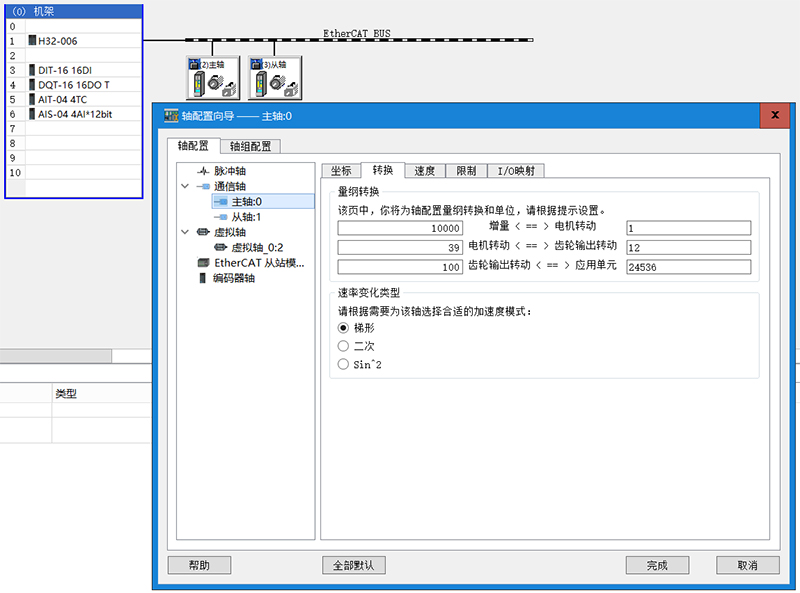Switch to the 速度 tab
Screen dimensions: 800x593
425,170
